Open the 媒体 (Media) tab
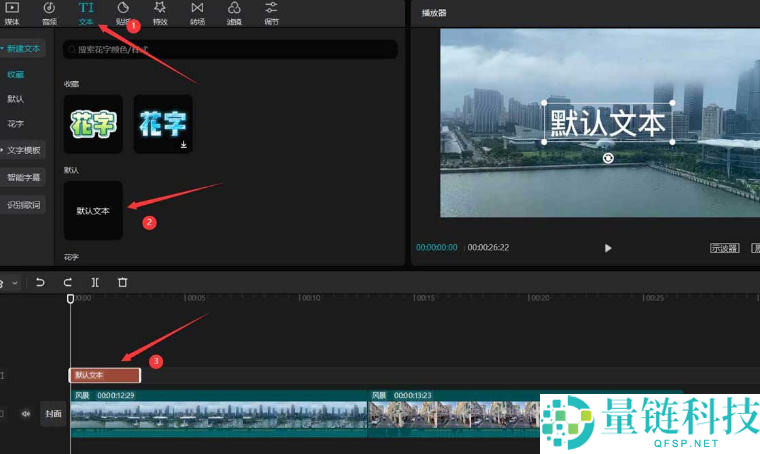760x454 pixels. click(x=12, y=12)
